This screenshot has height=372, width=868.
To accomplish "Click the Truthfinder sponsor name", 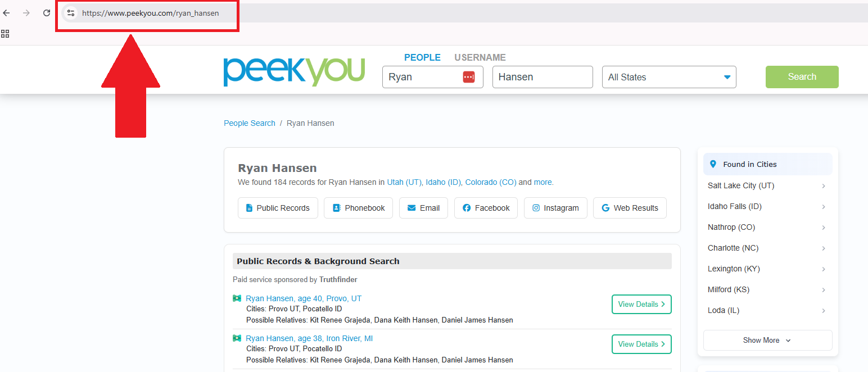I will click(x=338, y=279).
